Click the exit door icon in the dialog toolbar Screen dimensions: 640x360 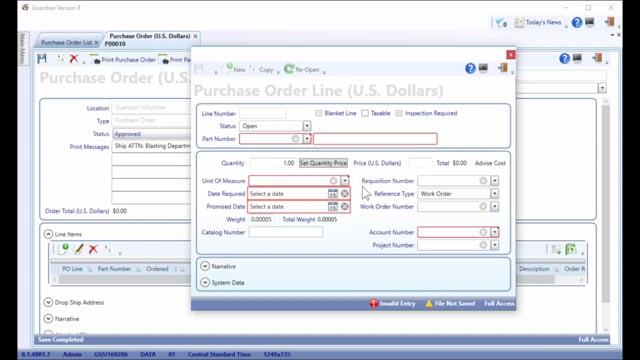tap(503, 68)
